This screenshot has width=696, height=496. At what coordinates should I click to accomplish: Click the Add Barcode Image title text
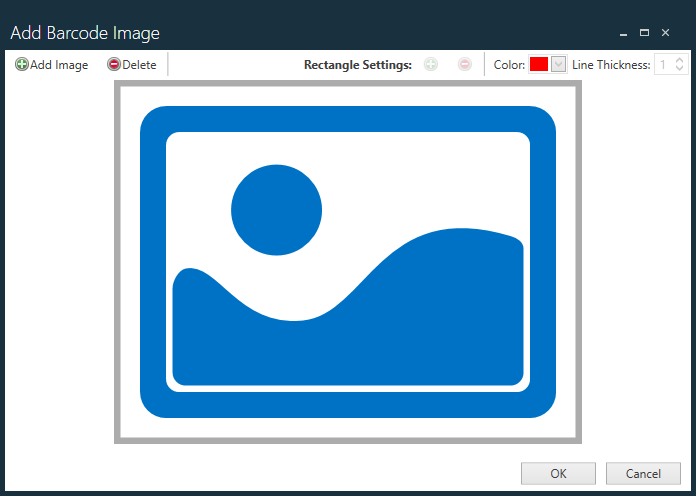(x=85, y=33)
